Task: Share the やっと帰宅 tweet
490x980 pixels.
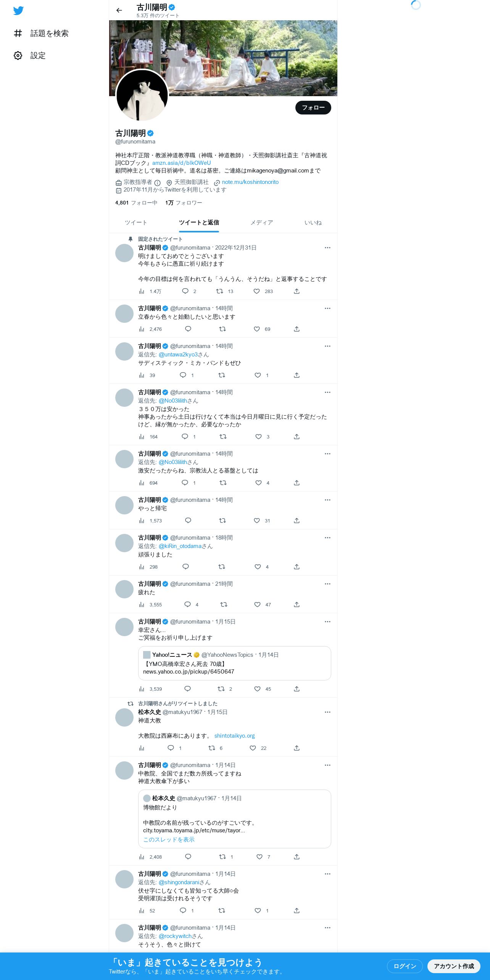Action: (x=297, y=521)
